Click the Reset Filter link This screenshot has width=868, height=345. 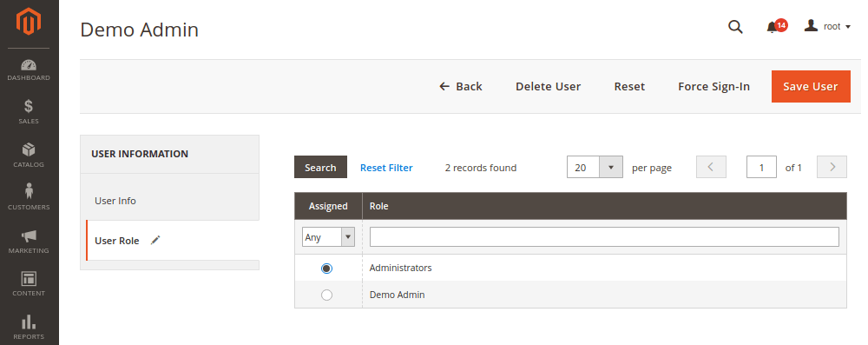pos(386,168)
